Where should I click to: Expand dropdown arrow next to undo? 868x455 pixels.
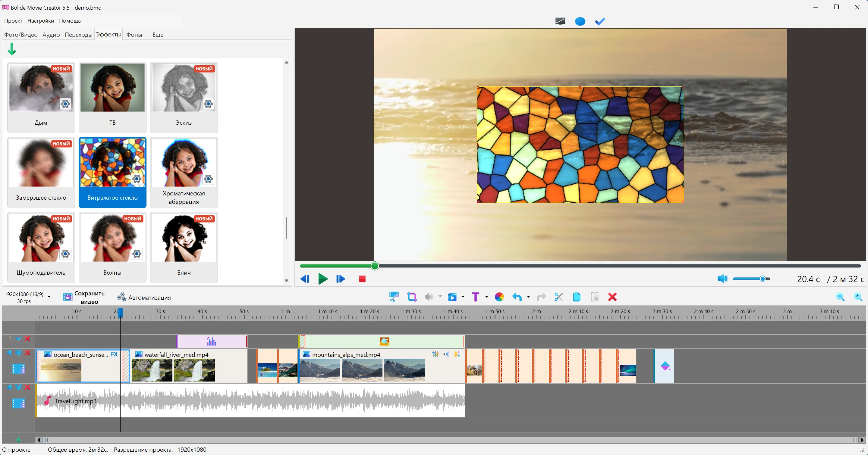[x=528, y=297]
